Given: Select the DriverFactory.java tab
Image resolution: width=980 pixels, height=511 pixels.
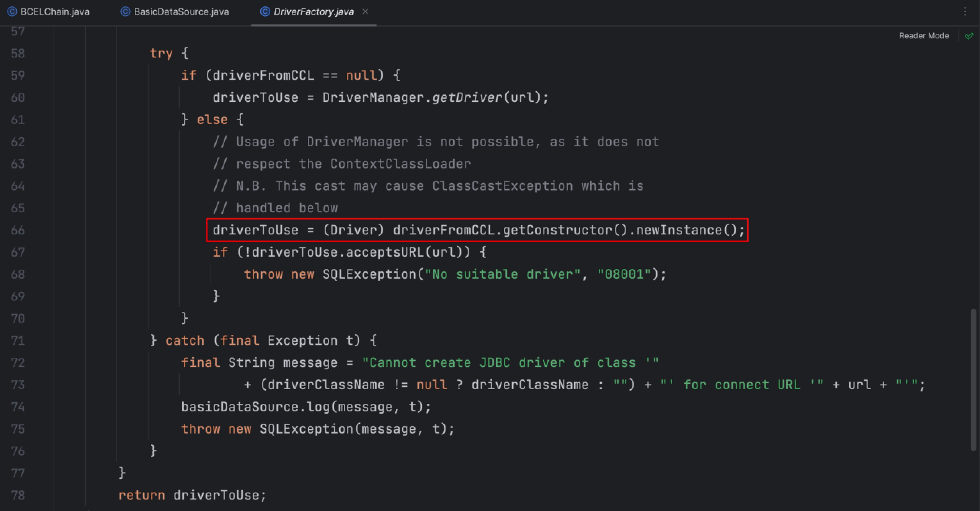Looking at the screenshot, I should coord(314,12).
